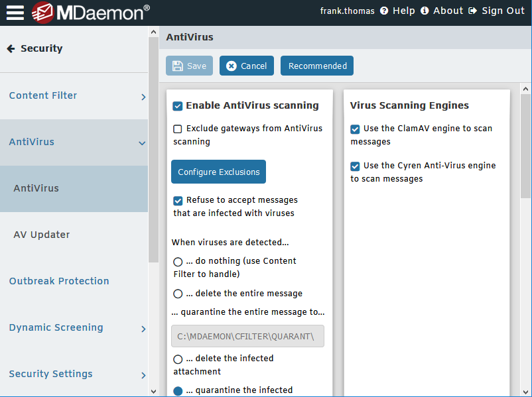Collapse the AntiVirus section chevron

pyautogui.click(x=142, y=142)
